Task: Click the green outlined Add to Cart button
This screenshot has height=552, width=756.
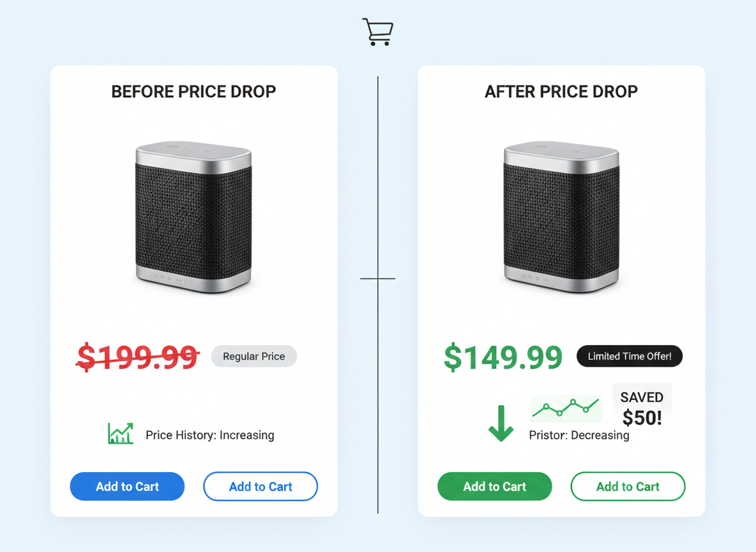Action: [628, 486]
